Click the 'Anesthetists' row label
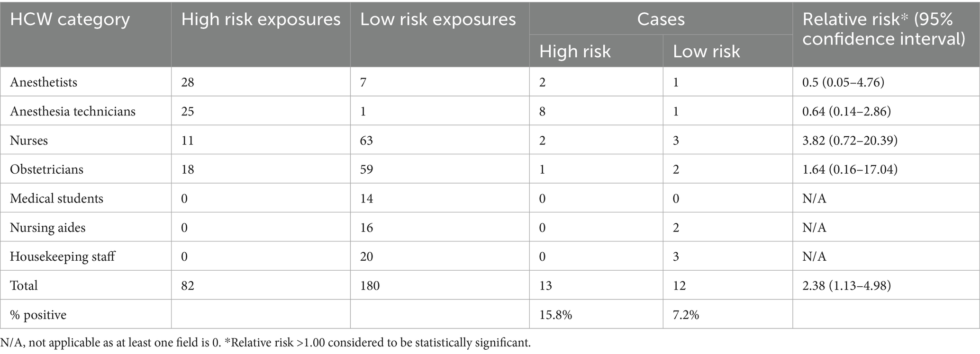Screen dimensions: 980x354 [x=44, y=82]
